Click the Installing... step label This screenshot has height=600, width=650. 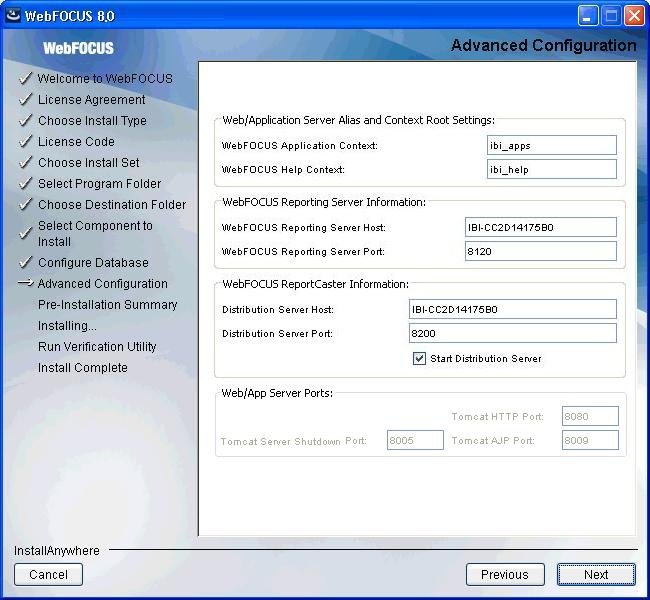click(x=67, y=326)
